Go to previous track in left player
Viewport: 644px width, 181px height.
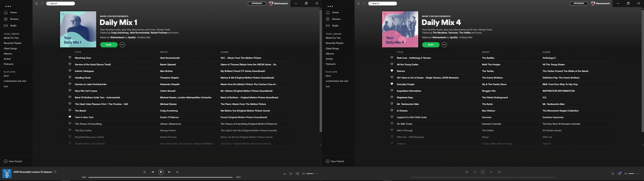[153, 172]
